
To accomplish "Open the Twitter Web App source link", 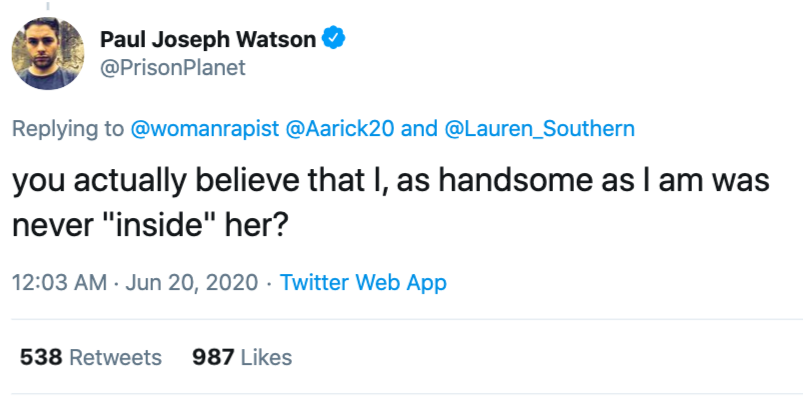I will click(363, 282).
